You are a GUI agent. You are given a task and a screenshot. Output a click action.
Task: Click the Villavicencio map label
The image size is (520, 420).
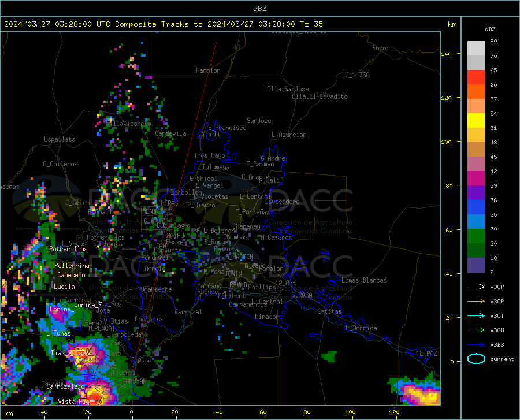point(128,124)
